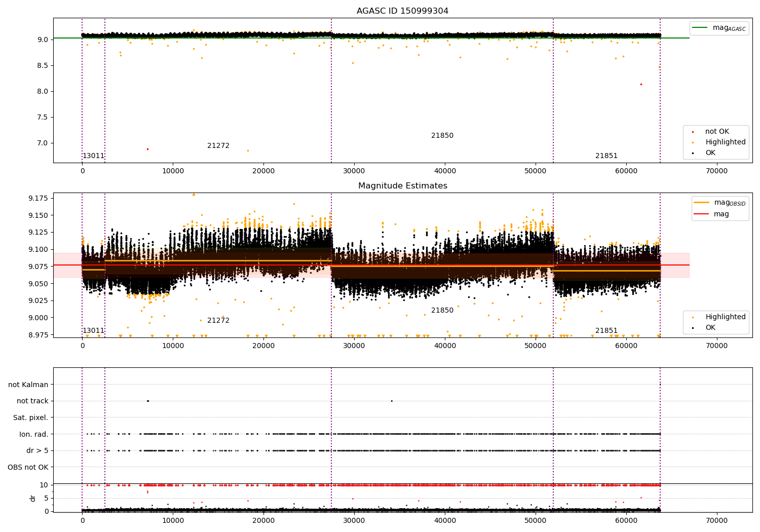Viewport: 760px width, 532px height.
Task: Click the 7.5 y-tick in the AGASC ID plot
Action: click(43, 118)
